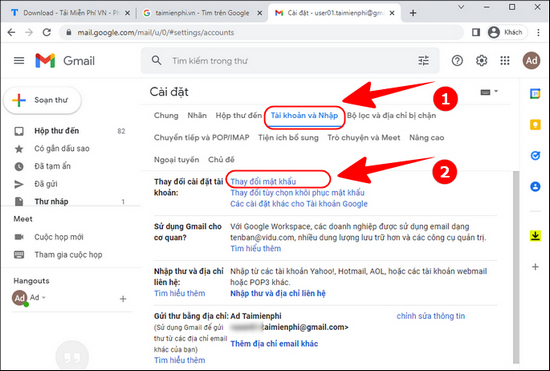
Task: Reload the page
Action: coord(47,33)
